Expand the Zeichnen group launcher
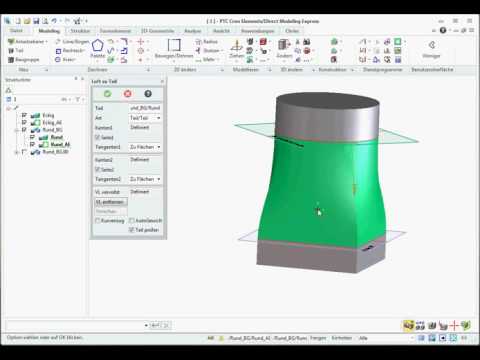The width and height of the screenshot is (480, 360). click(x=148, y=70)
